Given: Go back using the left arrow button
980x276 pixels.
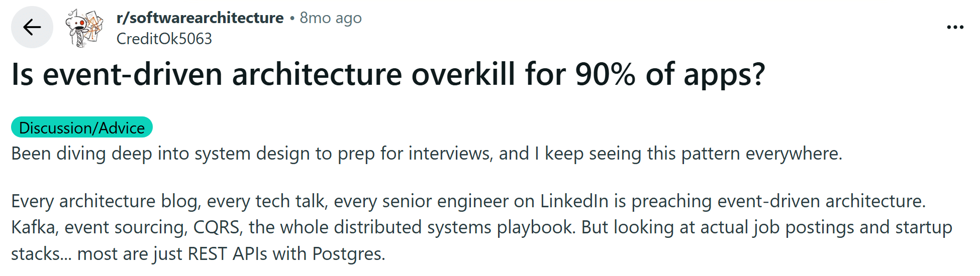Looking at the screenshot, I should click(32, 27).
